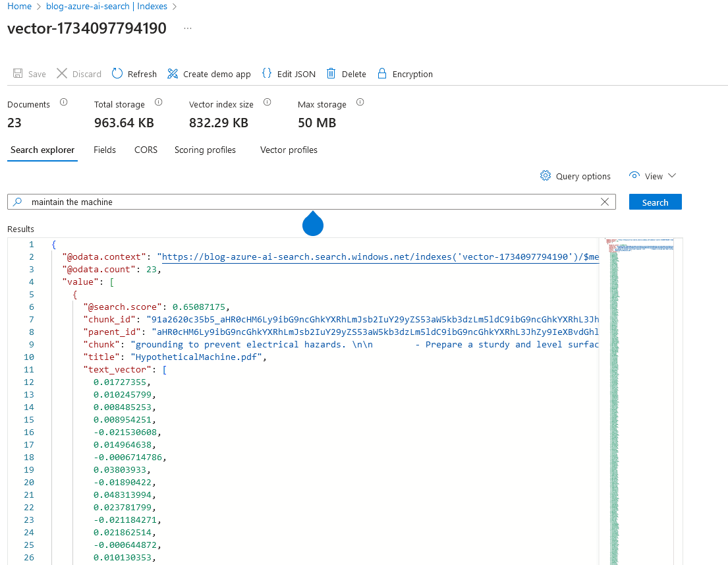Screen dimensions: 728x565
Task: Click the "@search.score" value 0.65087175
Action: coord(199,307)
